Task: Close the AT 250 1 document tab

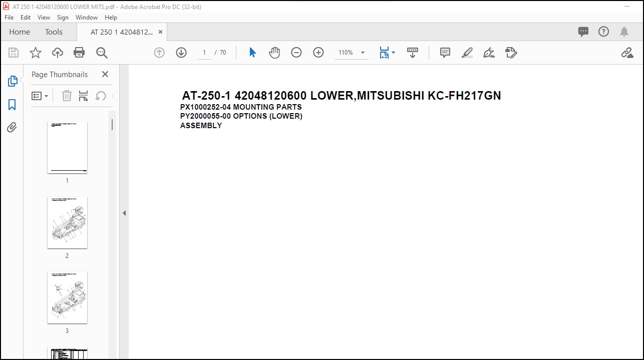Action: (x=160, y=32)
